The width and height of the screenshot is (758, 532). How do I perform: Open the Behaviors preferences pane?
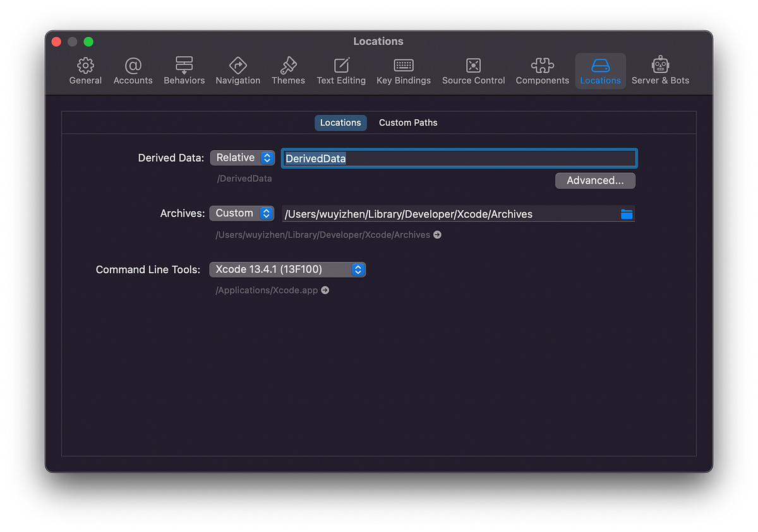pyautogui.click(x=184, y=71)
